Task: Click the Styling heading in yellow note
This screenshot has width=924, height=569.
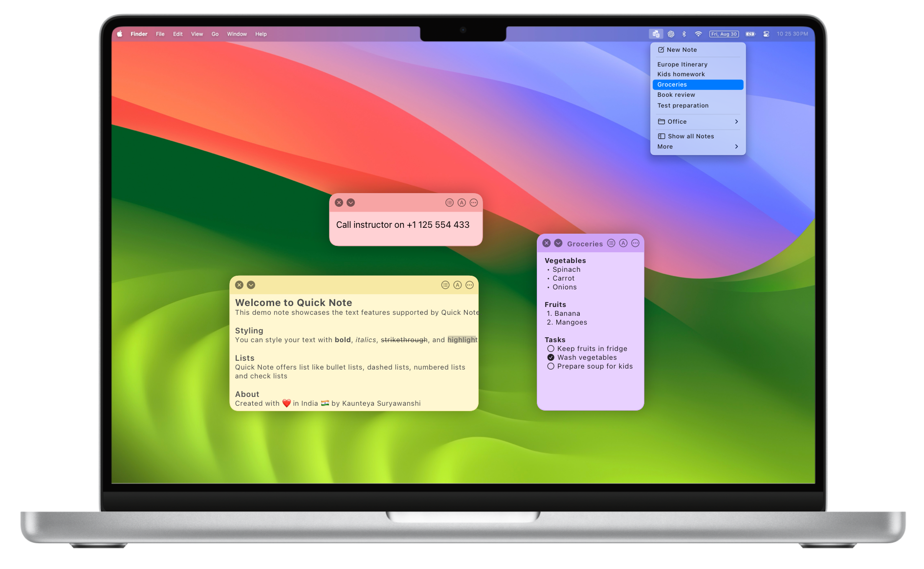Action: [249, 331]
